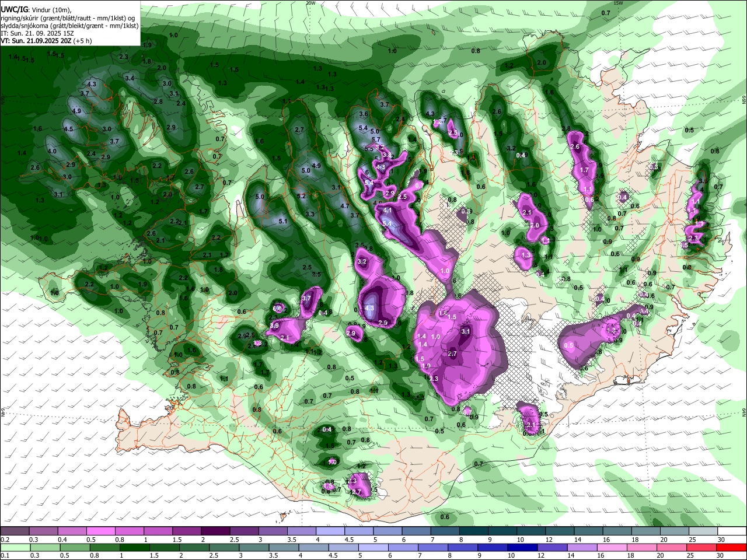Click the '0.4' label under the top color scale
Viewport: 747px width, 560px height.
tap(62, 540)
